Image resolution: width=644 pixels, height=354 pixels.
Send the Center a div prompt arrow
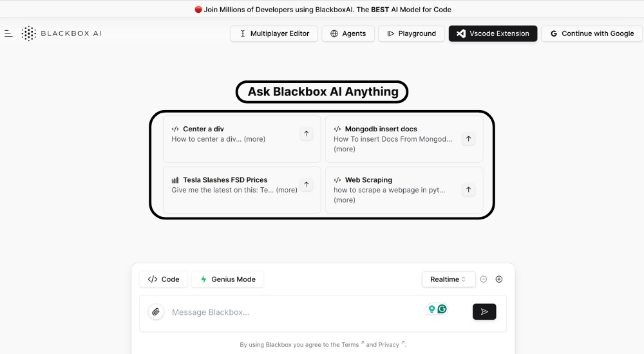tap(307, 133)
